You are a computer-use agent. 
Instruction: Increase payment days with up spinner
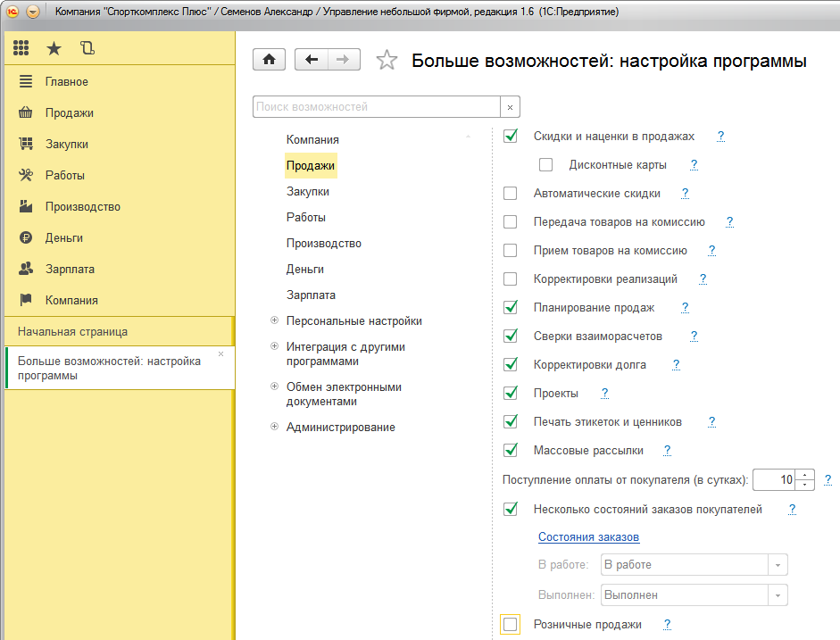click(x=805, y=475)
